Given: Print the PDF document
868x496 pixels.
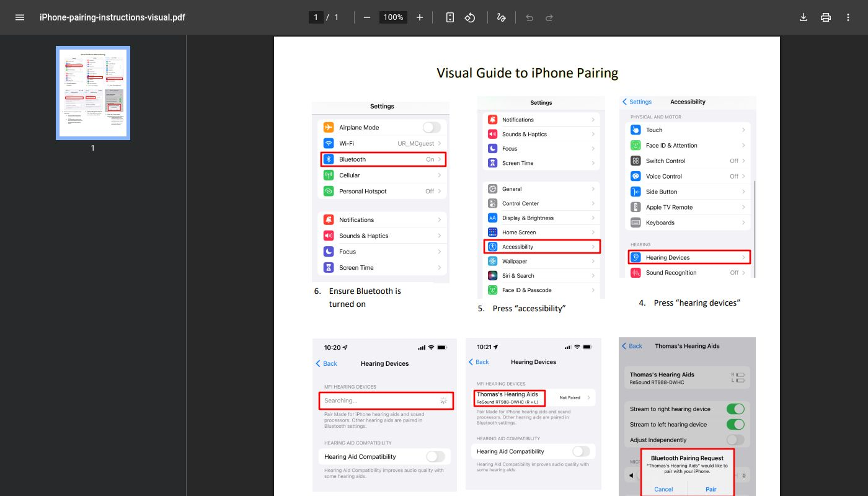Looking at the screenshot, I should click(826, 17).
